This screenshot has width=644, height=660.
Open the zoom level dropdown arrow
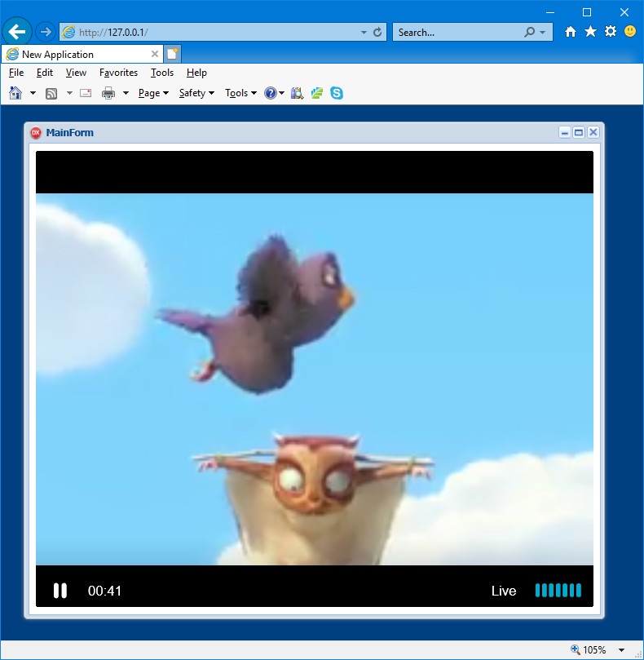pos(621,650)
